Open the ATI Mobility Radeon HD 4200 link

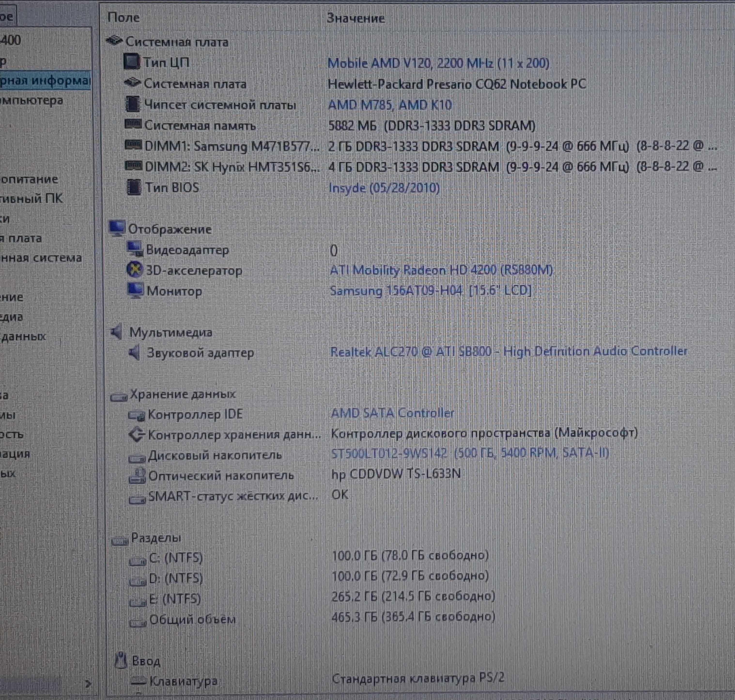tap(441, 270)
